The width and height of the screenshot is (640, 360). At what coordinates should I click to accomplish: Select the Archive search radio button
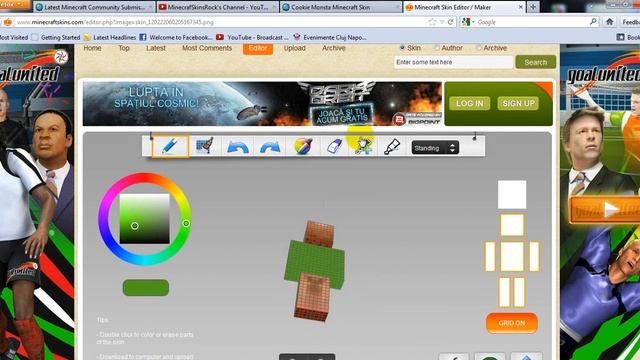pos(479,48)
